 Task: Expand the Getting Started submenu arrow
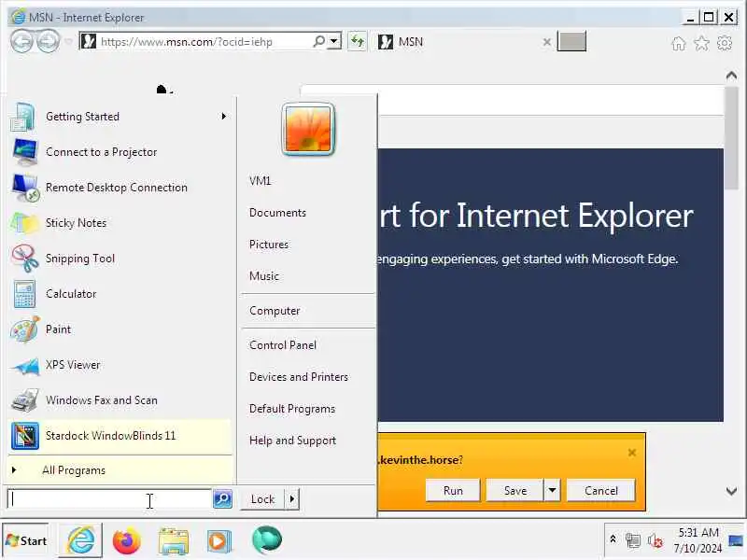pyautogui.click(x=223, y=117)
